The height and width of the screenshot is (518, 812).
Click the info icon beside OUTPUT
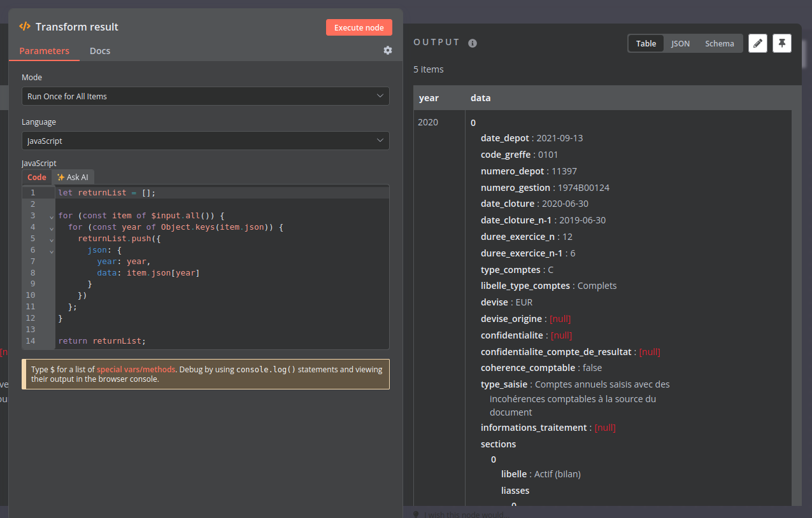pos(473,43)
